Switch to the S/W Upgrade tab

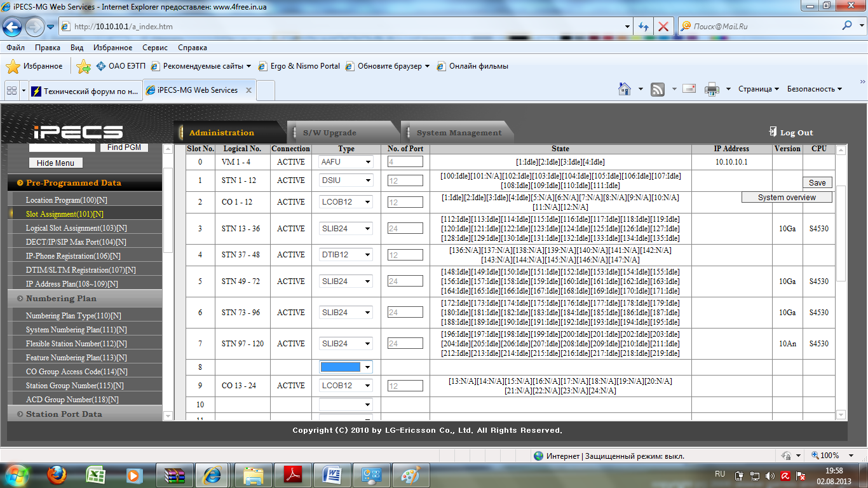pyautogui.click(x=329, y=133)
